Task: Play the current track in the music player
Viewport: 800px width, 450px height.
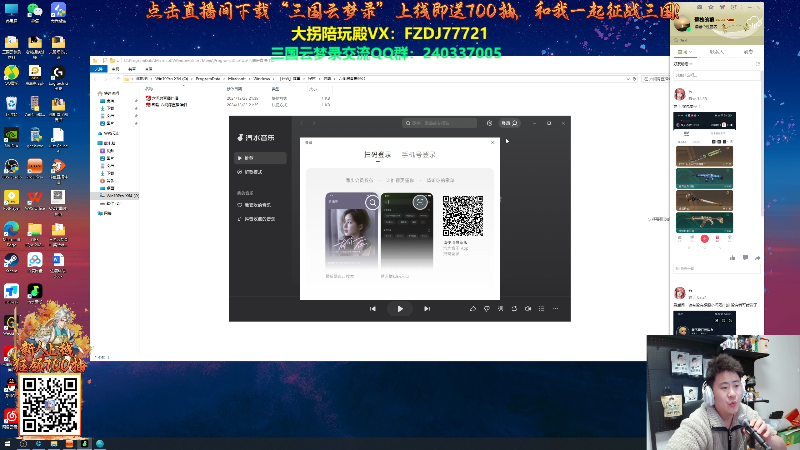Action: (x=400, y=309)
